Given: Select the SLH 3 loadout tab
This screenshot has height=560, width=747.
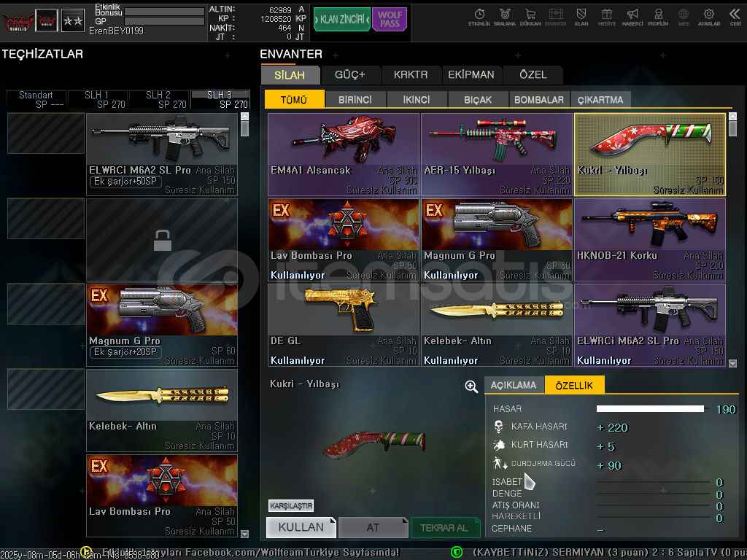Looking at the screenshot, I should (x=220, y=99).
